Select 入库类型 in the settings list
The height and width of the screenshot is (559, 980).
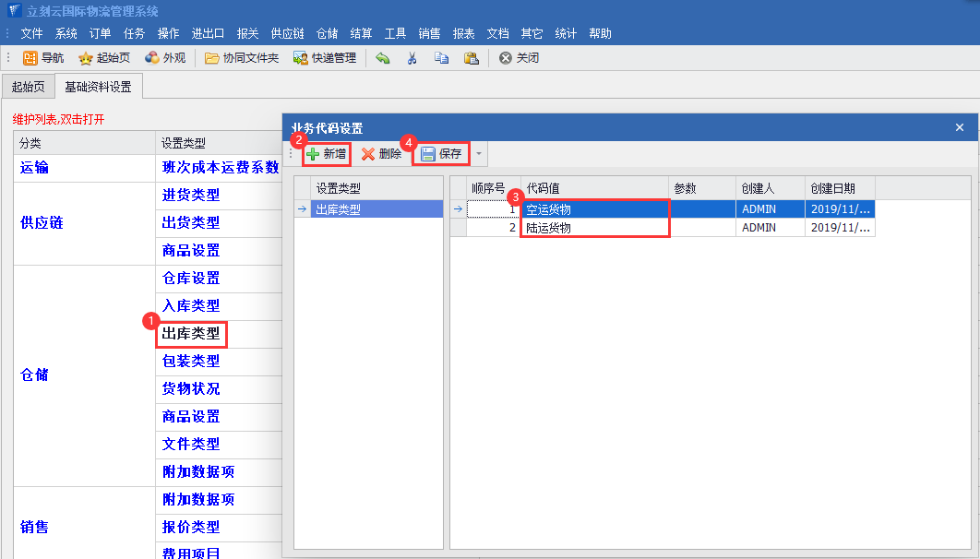pyautogui.click(x=191, y=306)
